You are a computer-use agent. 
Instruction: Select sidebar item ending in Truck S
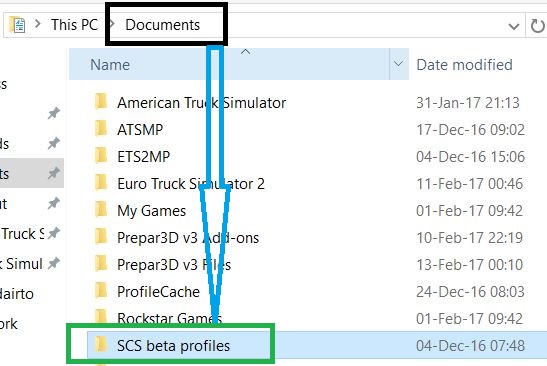tap(22, 234)
